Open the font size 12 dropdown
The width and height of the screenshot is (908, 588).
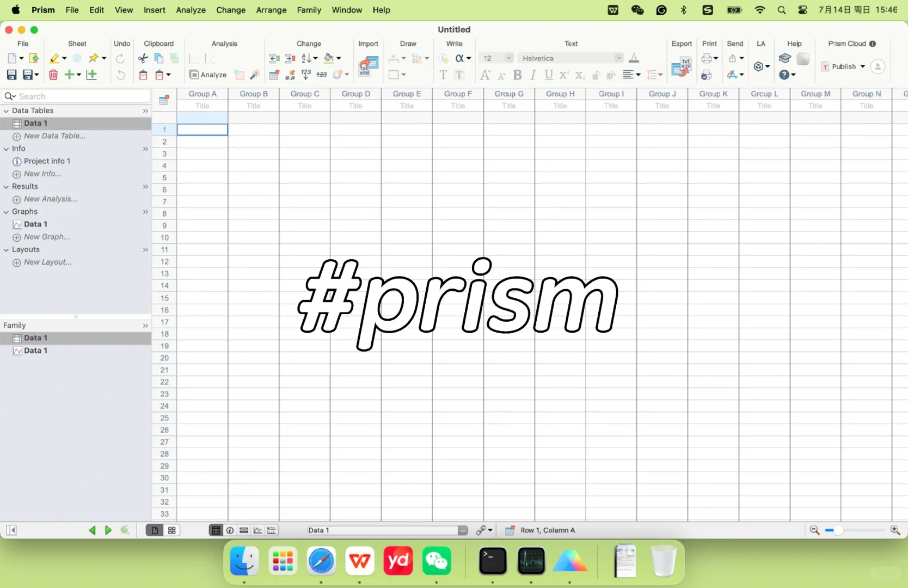508,58
